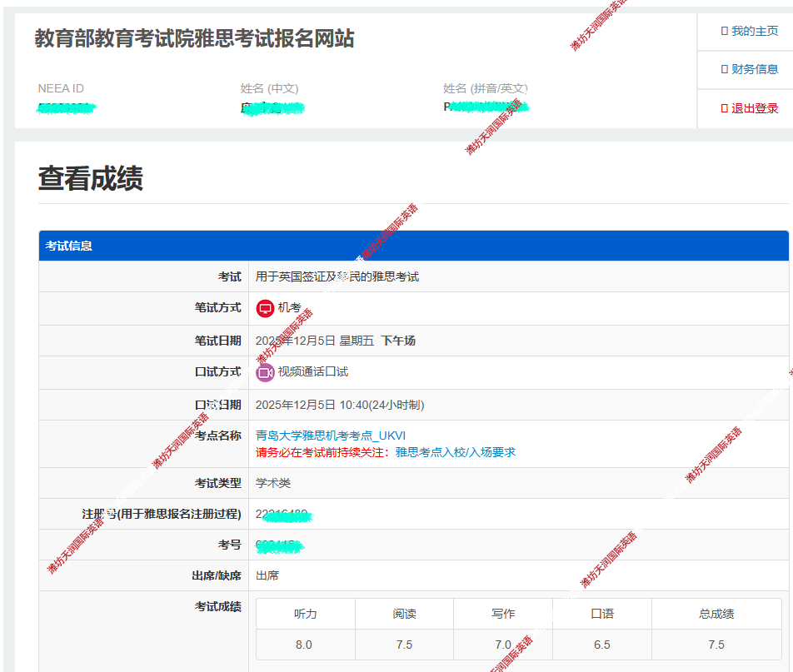Select the 听力 score column header
793x672 pixels.
[x=305, y=614]
